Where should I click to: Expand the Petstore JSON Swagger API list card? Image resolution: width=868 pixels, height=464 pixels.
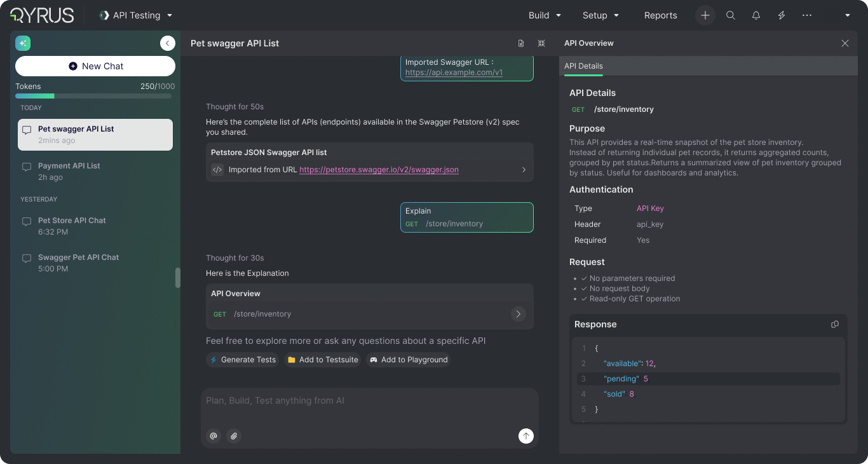point(524,170)
